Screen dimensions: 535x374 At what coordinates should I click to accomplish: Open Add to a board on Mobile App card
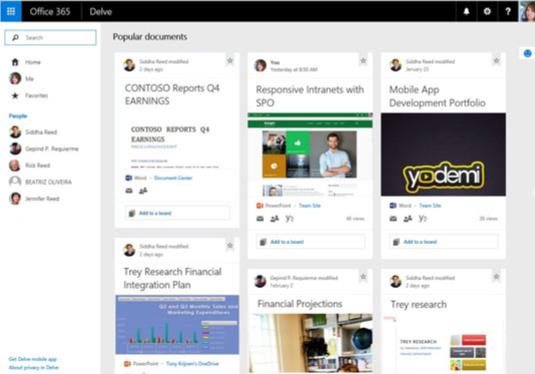coord(443,242)
